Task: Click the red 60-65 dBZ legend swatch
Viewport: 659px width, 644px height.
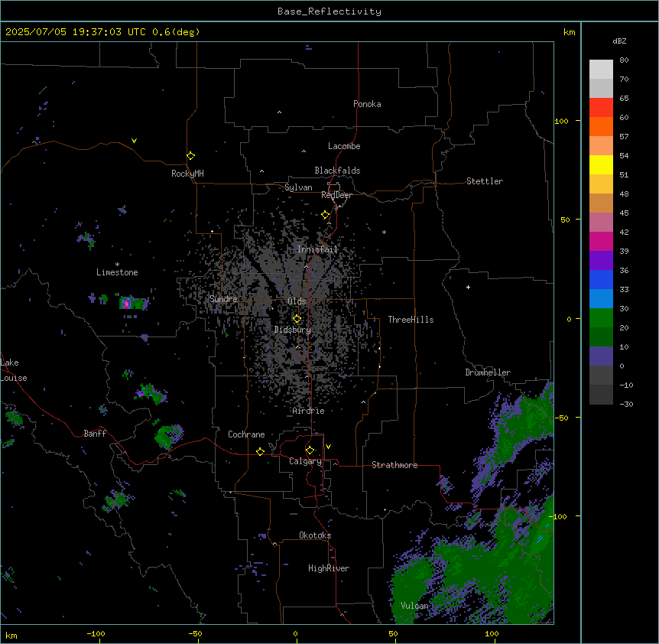Action: tap(601, 108)
